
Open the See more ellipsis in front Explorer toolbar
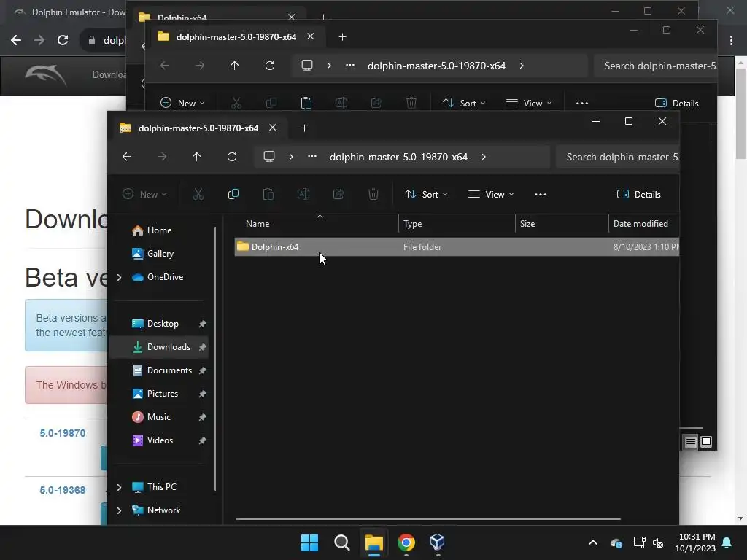[x=541, y=194]
